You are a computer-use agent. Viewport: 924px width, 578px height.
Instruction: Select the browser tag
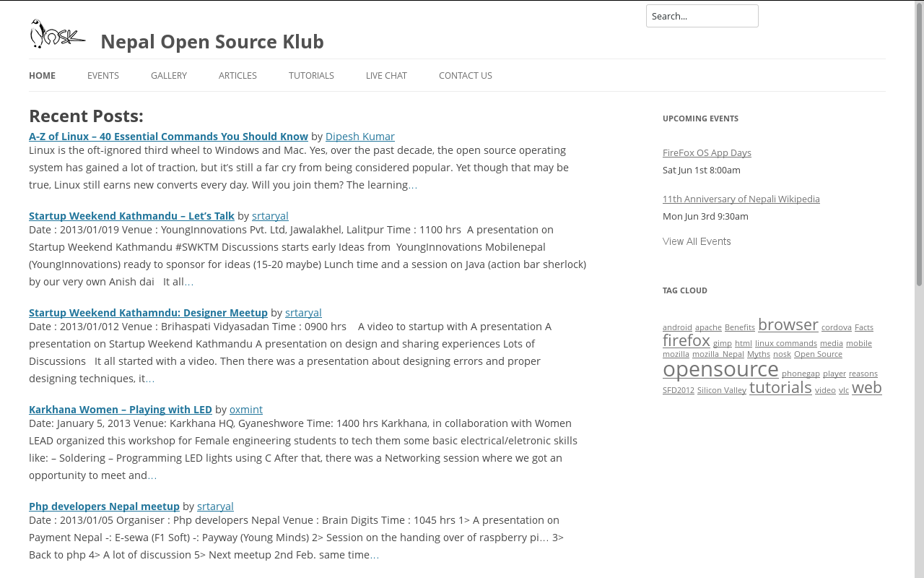coord(788,324)
